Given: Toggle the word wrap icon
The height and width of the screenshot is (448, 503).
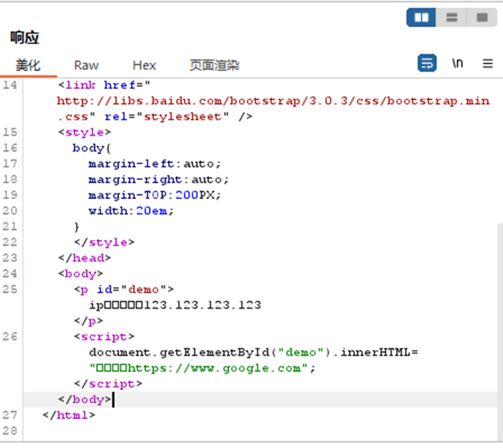Looking at the screenshot, I should click(x=426, y=63).
